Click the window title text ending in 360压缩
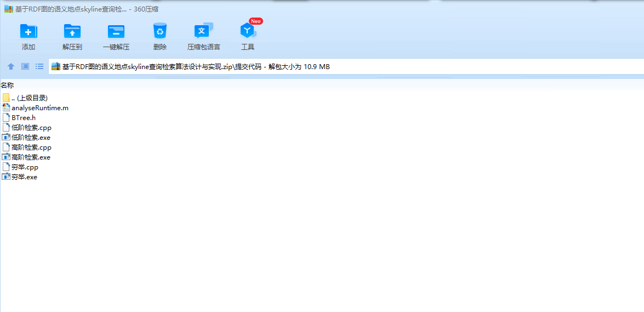The width and height of the screenshot is (644, 312). coord(87,9)
